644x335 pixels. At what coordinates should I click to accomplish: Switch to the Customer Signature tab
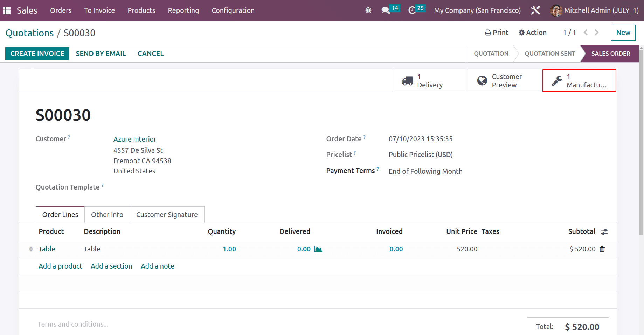tap(167, 215)
